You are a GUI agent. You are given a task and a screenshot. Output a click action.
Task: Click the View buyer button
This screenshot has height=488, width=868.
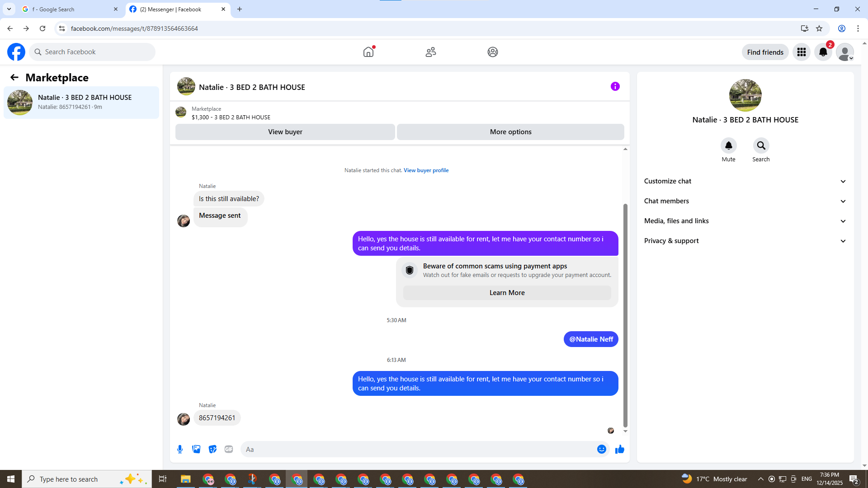click(x=285, y=132)
